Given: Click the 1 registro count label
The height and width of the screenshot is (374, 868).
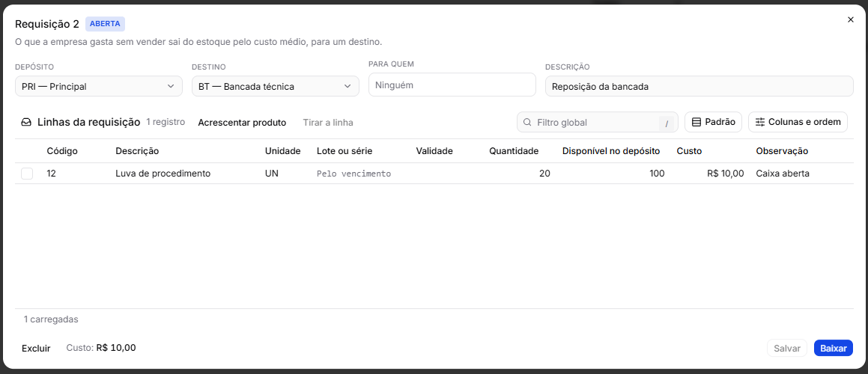Looking at the screenshot, I should pos(166,122).
